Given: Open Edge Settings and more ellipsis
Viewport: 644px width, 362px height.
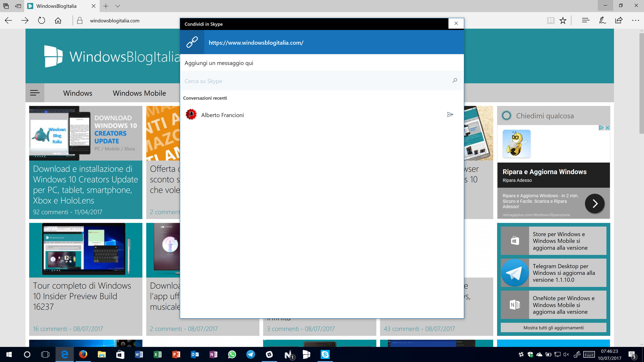Looking at the screenshot, I should [x=635, y=20].
